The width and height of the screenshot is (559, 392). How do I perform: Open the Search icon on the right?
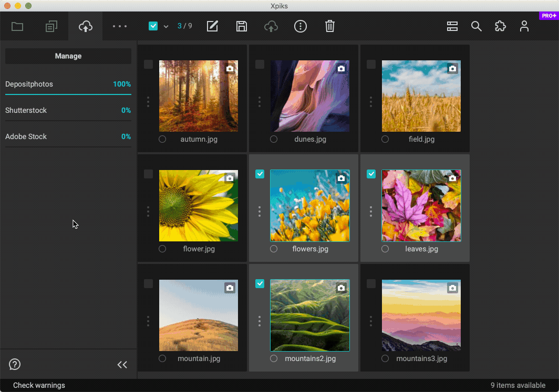[x=476, y=26]
